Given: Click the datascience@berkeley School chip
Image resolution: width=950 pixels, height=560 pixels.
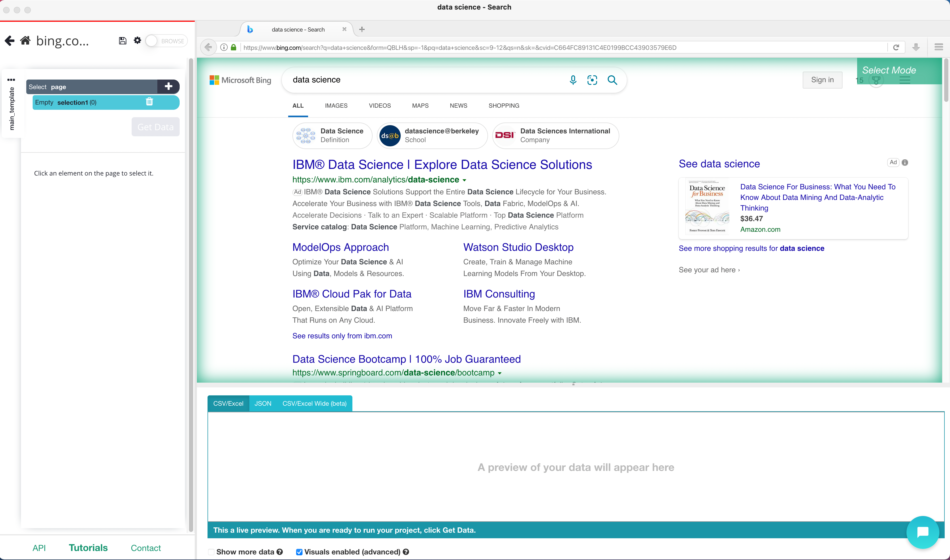Looking at the screenshot, I should (x=432, y=135).
